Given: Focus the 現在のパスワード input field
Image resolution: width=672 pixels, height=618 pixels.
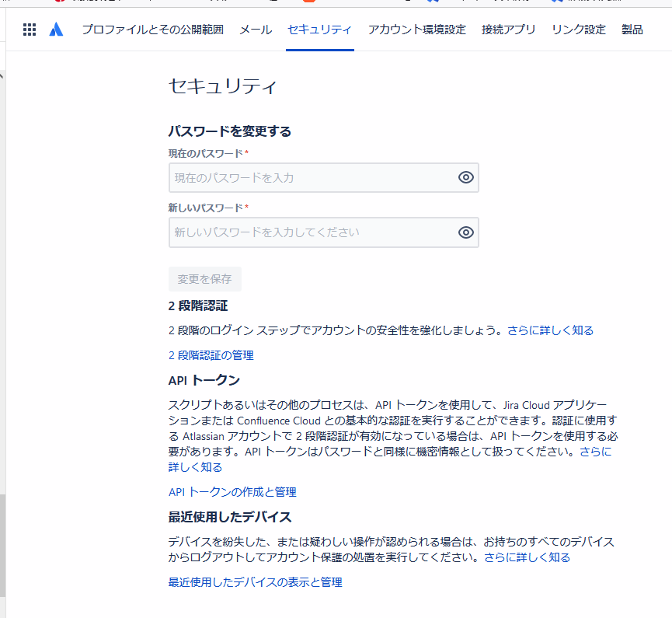Looking at the screenshot, I should pos(324,177).
